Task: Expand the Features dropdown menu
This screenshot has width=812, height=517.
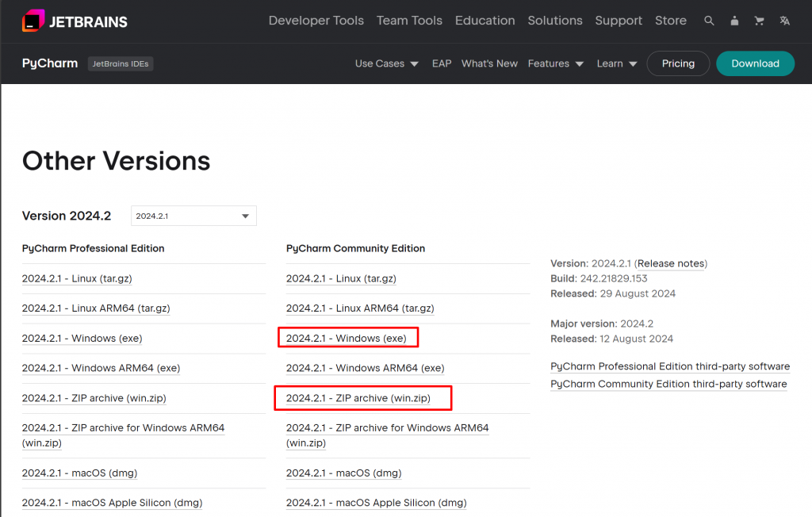Action: (555, 63)
